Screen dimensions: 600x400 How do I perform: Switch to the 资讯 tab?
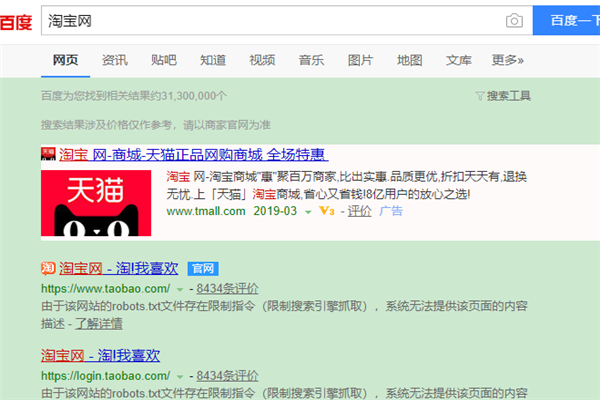114,60
